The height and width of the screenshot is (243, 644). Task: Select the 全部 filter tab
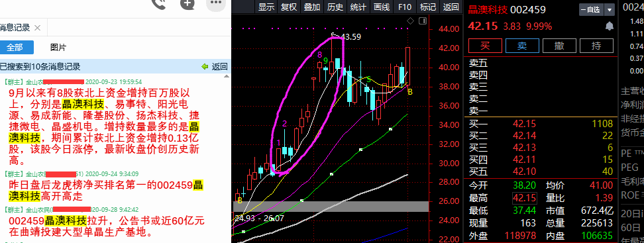click(x=15, y=48)
